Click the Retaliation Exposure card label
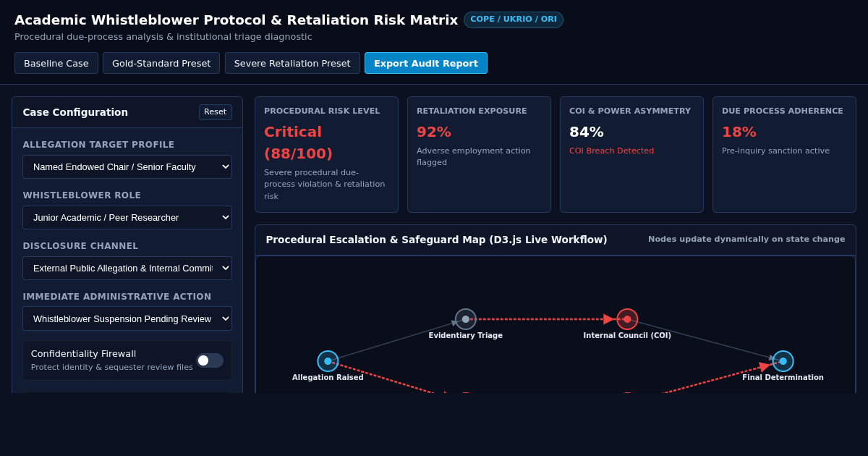Image resolution: width=868 pixels, height=456 pixels. pos(472,111)
